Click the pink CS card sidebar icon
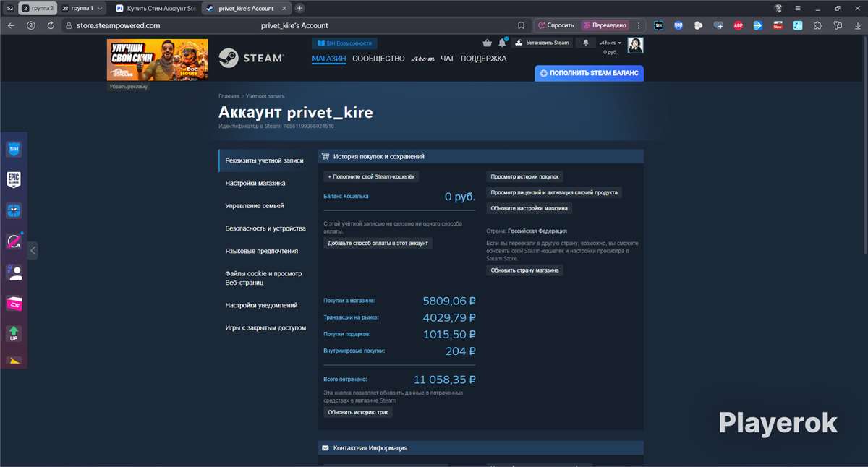868x467 pixels. tap(14, 304)
